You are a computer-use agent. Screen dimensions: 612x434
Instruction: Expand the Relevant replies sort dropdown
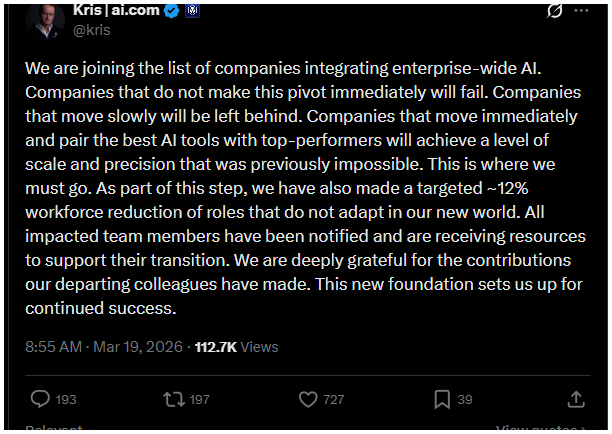(x=56, y=430)
